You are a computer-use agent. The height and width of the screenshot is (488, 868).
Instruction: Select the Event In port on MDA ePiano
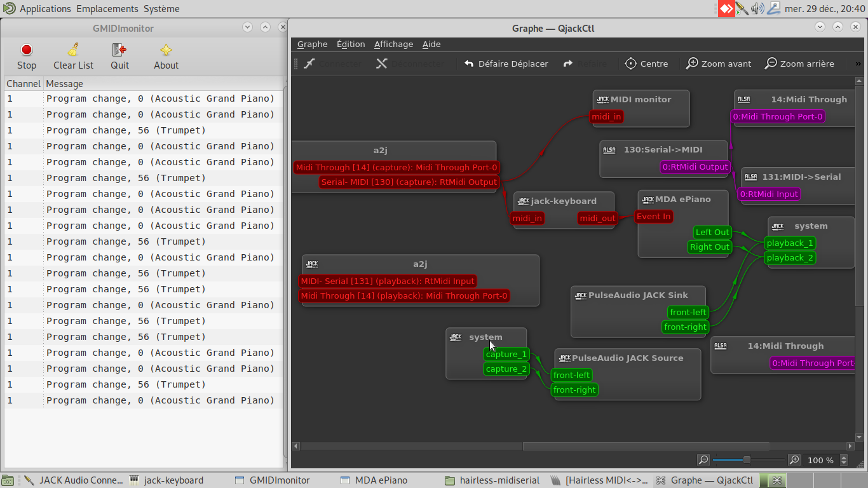653,217
